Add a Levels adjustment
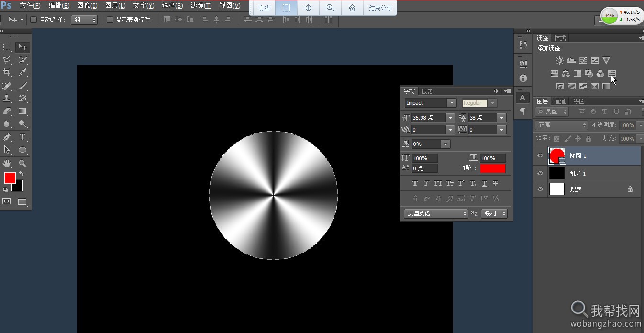 571,61
